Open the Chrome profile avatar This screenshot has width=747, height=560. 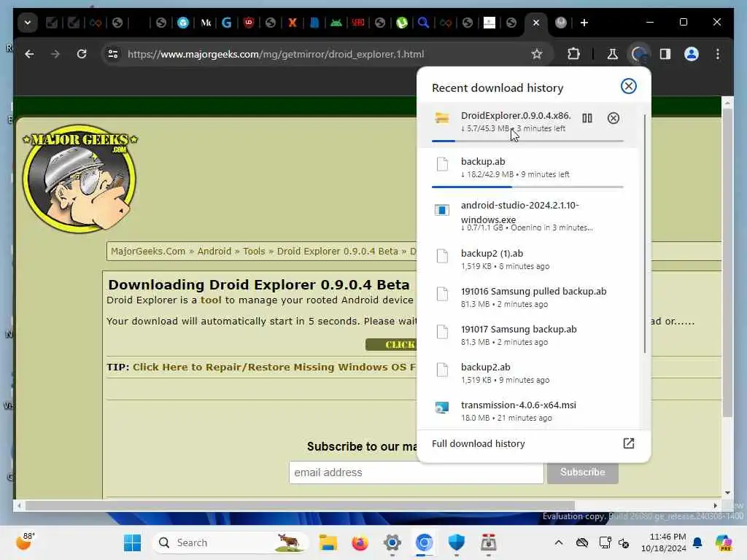(692, 54)
